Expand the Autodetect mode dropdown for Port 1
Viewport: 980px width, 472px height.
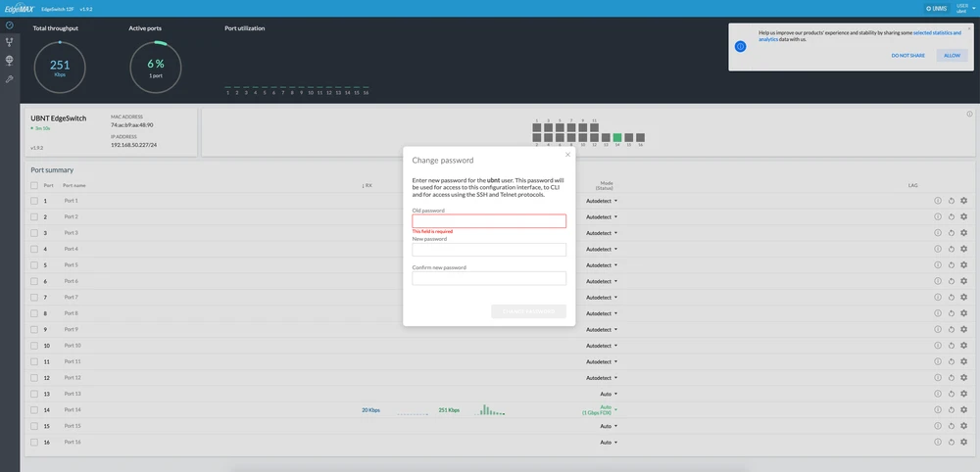(x=602, y=201)
